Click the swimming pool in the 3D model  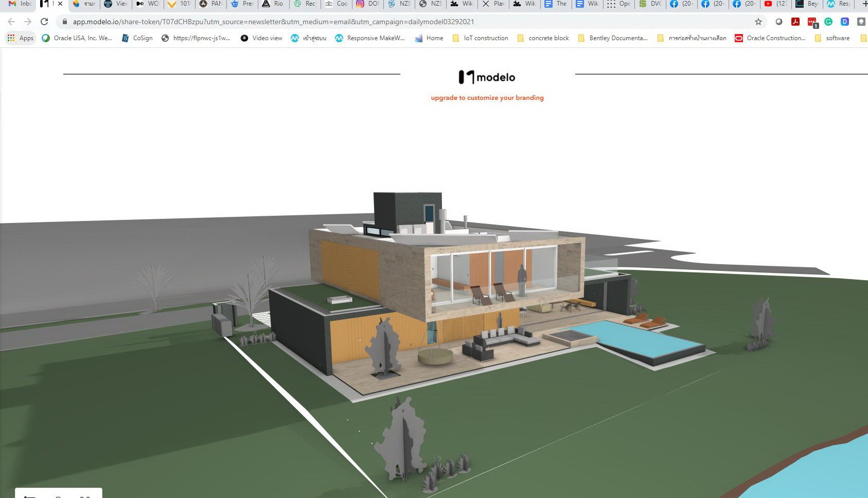(638, 339)
